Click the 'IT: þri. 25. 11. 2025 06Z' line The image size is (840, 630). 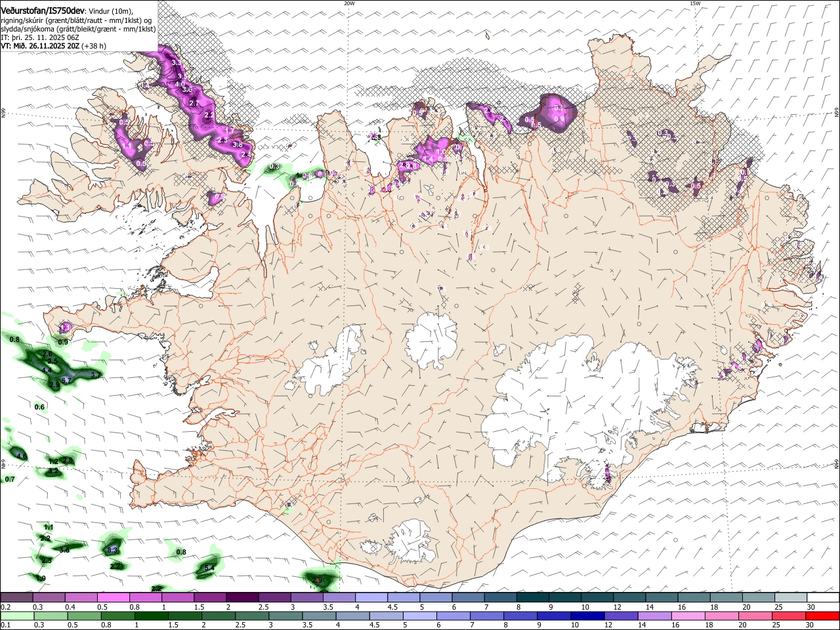pyautogui.click(x=41, y=37)
